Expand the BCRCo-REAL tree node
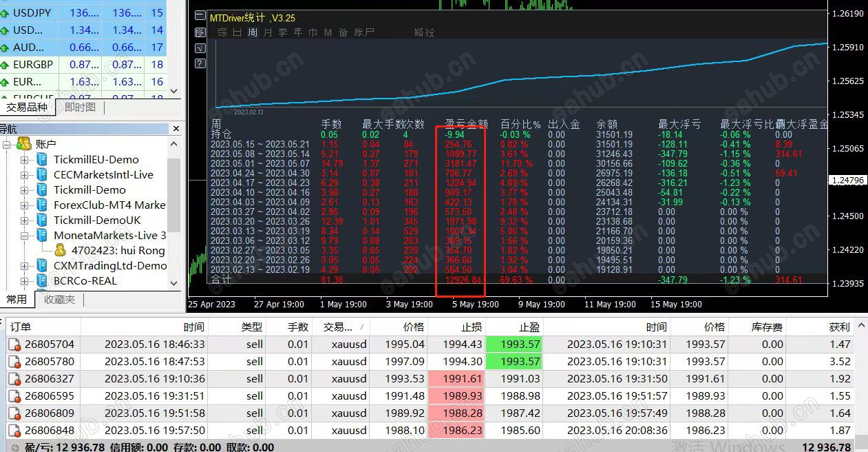The height and width of the screenshot is (452, 868). pos(25,281)
